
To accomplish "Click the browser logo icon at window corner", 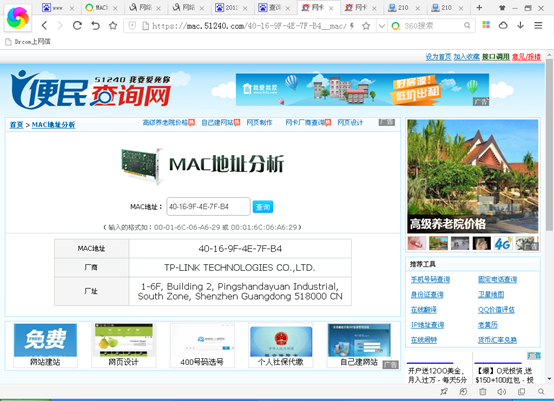I will [18, 18].
